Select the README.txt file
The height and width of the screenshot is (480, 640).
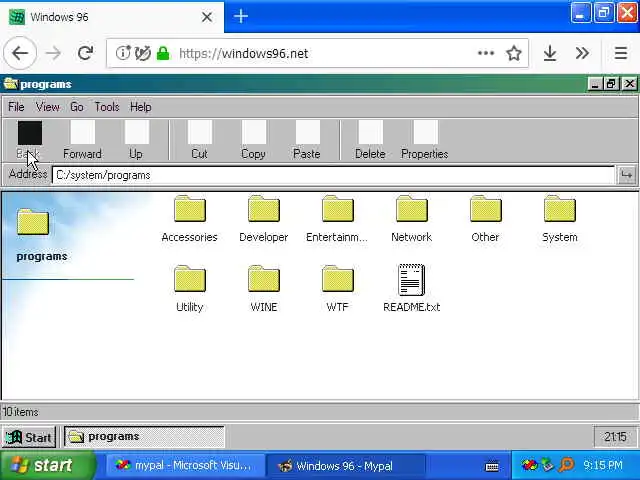tap(411, 289)
